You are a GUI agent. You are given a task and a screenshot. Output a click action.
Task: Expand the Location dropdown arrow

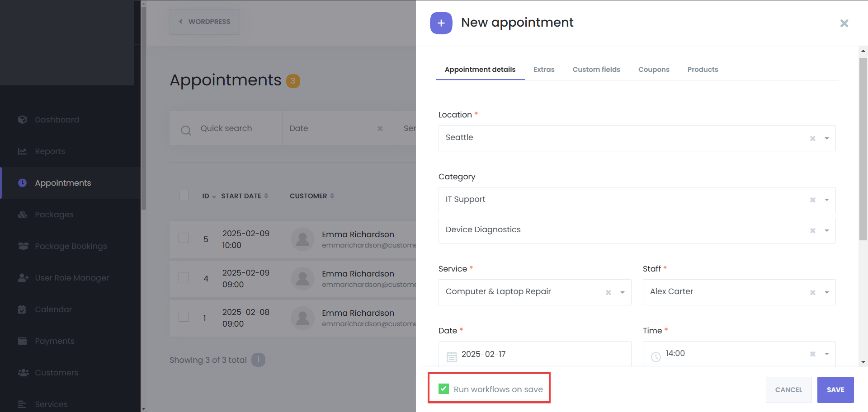coord(826,138)
